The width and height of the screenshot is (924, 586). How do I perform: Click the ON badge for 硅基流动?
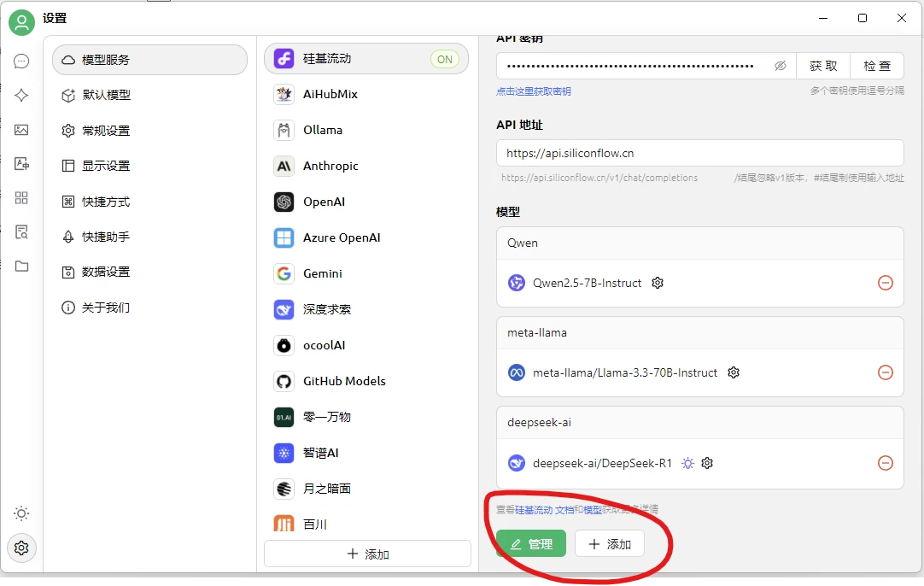click(x=444, y=59)
